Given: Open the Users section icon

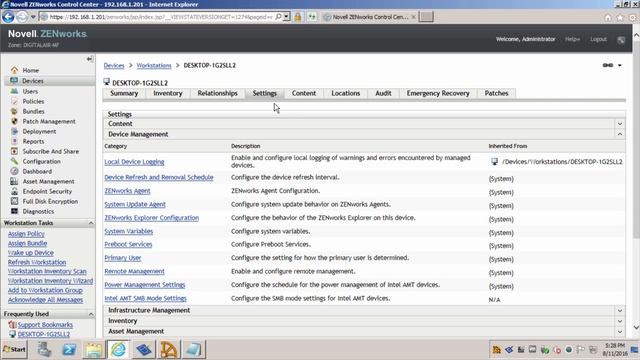Looking at the screenshot, I should click(x=14, y=91).
